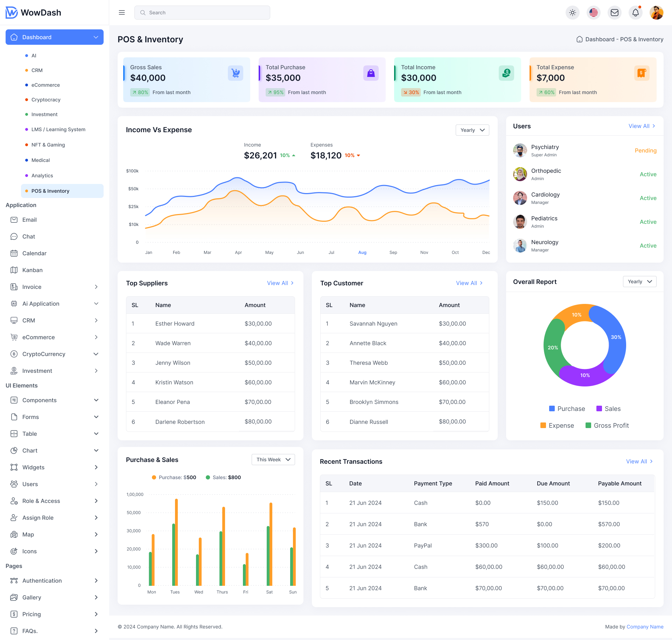Image resolution: width=672 pixels, height=640 pixels.
Task: Click inside the top search field
Action: tap(202, 12)
